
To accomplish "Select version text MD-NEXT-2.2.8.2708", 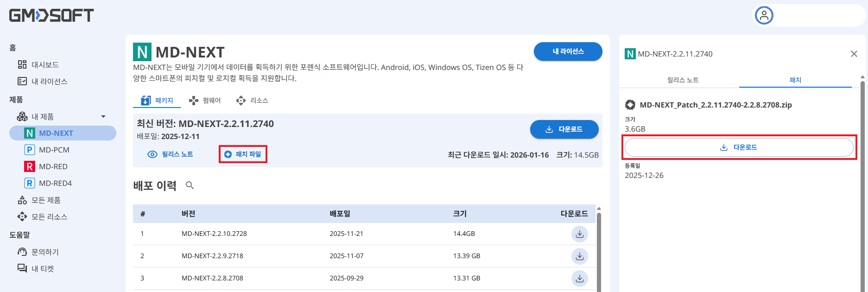I will 212,278.
